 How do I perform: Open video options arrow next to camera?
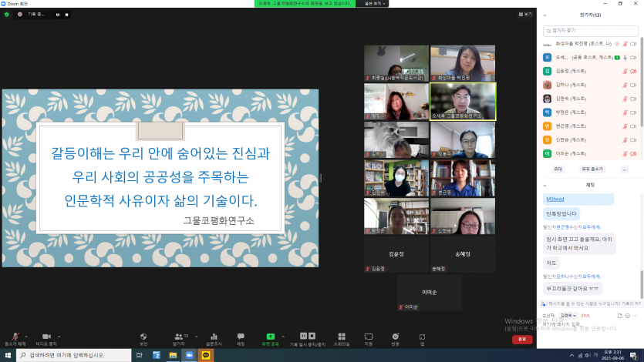[59, 337]
